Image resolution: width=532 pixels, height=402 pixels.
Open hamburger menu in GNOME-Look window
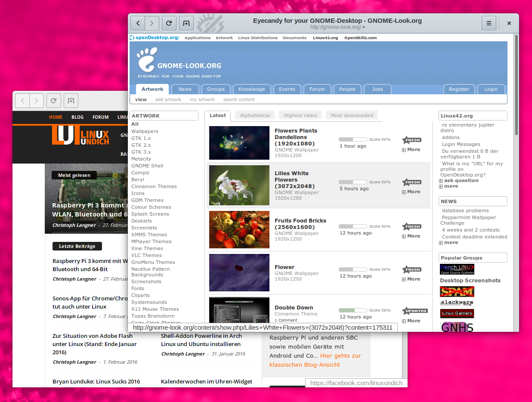coord(489,23)
